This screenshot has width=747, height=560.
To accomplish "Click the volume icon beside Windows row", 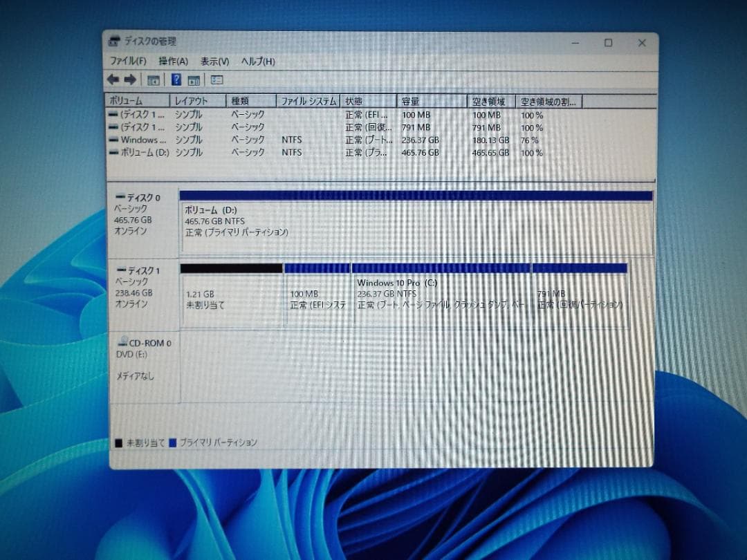I will 115,140.
